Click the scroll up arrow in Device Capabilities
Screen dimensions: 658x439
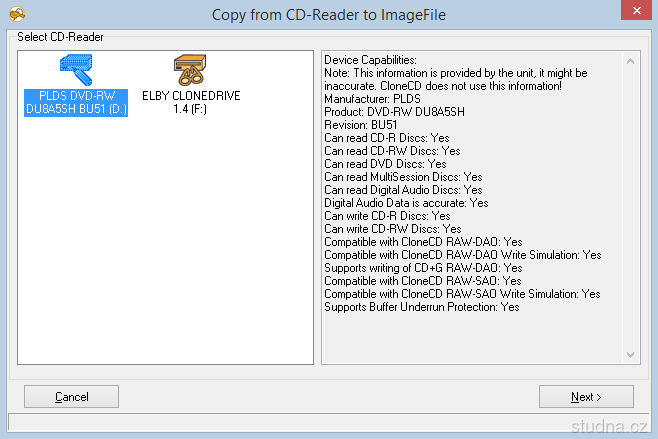(630, 60)
